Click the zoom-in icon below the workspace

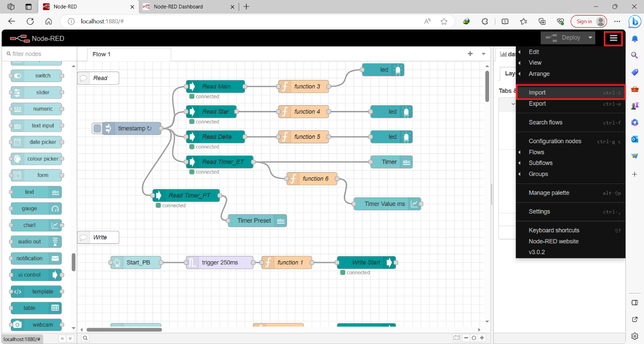[482, 337]
